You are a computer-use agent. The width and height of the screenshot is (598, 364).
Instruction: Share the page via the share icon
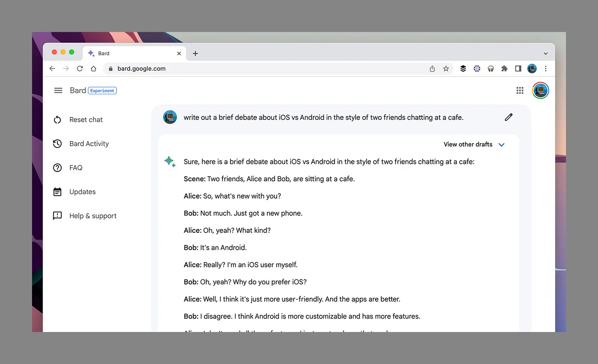tap(432, 68)
